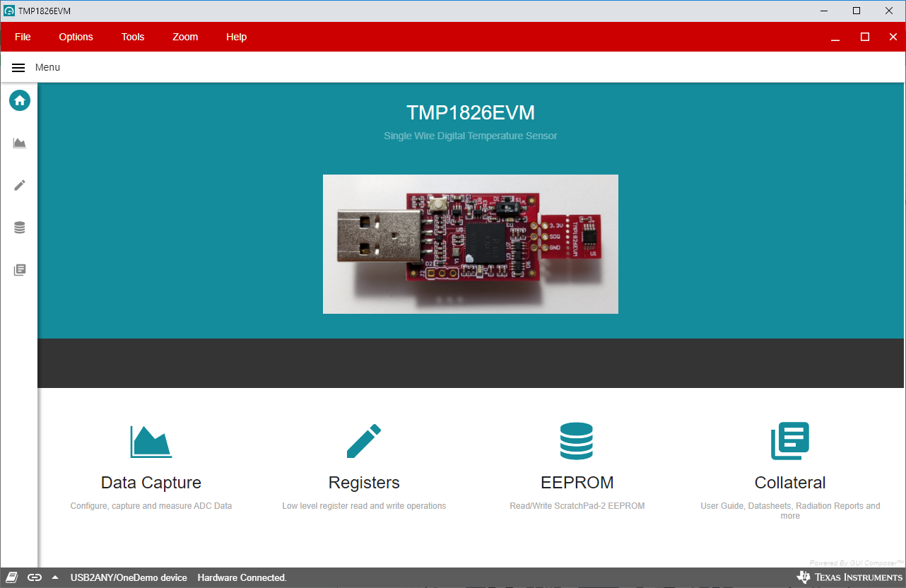
Task: Click the Collateral documents icon in the sidebar
Action: tap(20, 270)
